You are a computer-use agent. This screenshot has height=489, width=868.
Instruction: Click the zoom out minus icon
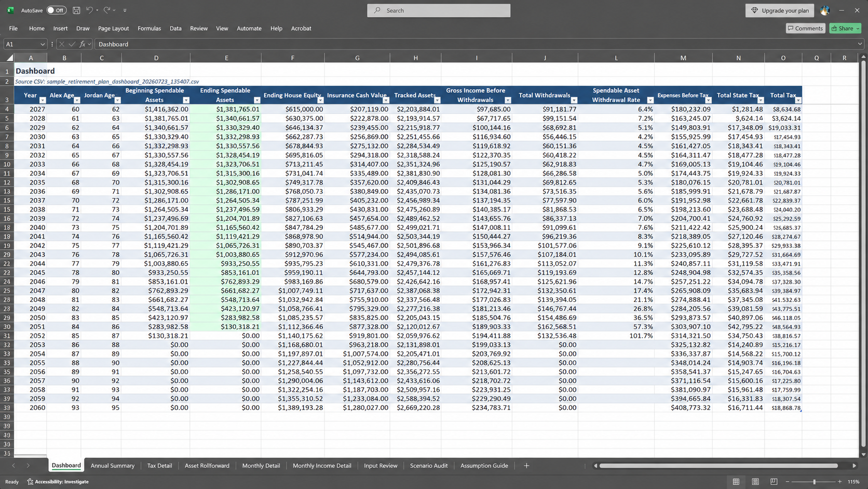787,482
